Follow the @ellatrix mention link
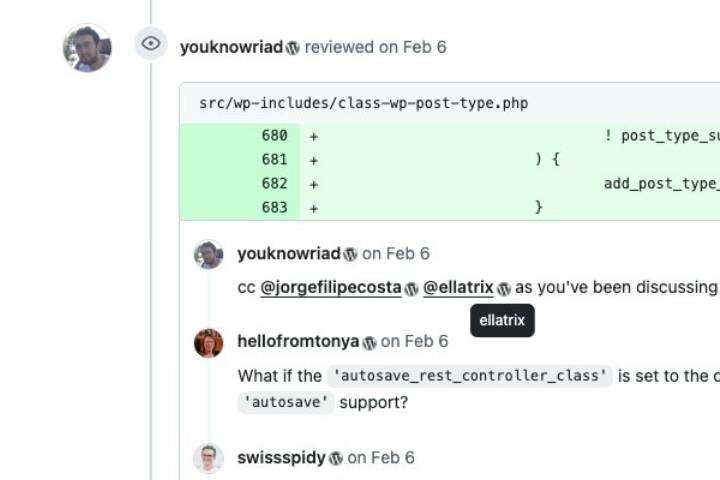This screenshot has width=720, height=480. coord(458,287)
